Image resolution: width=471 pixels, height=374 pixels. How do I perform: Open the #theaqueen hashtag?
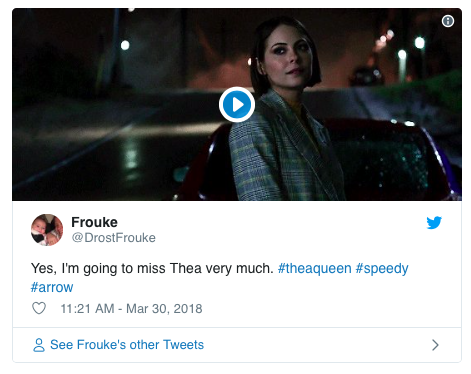315,268
